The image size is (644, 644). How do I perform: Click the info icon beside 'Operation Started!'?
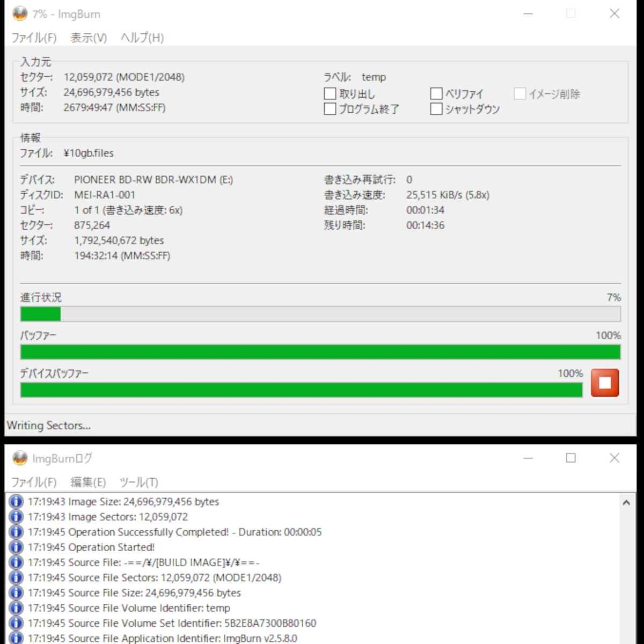pyautogui.click(x=15, y=547)
